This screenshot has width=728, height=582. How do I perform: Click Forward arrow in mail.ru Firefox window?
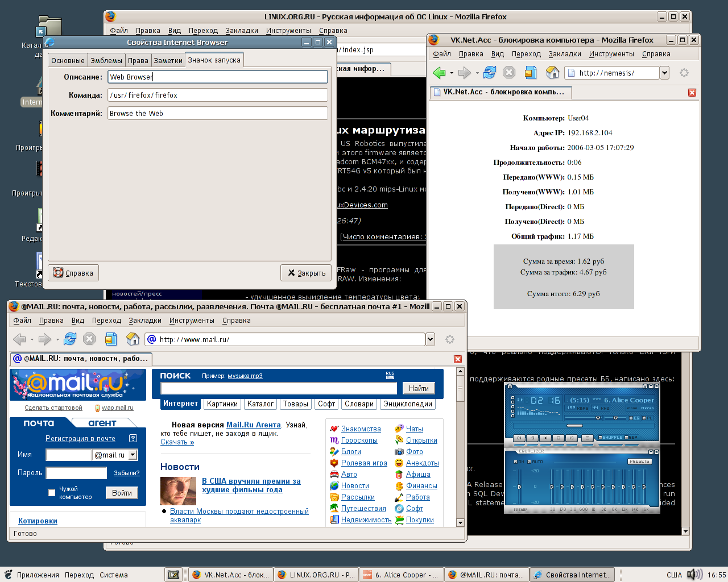tap(45, 339)
